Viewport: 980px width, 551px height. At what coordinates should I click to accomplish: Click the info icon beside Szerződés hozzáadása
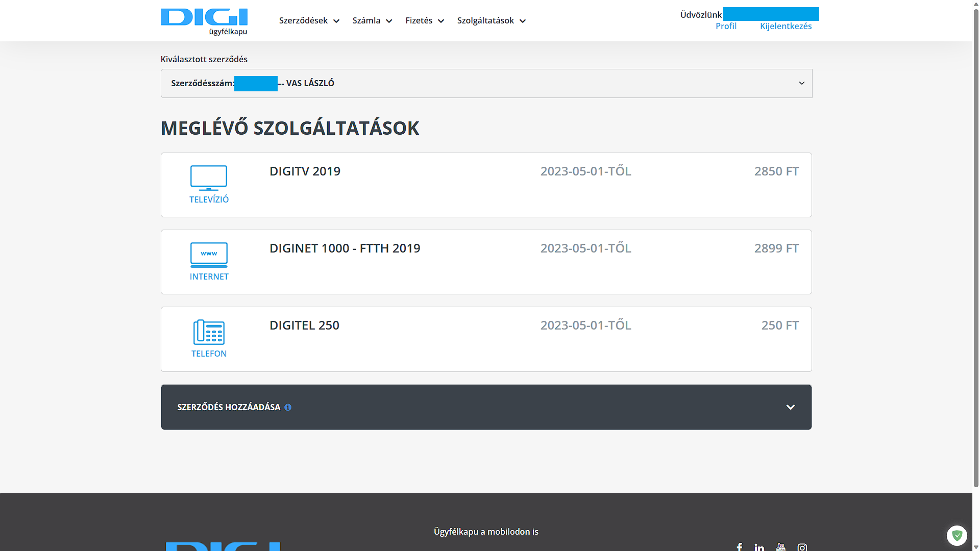[288, 407]
